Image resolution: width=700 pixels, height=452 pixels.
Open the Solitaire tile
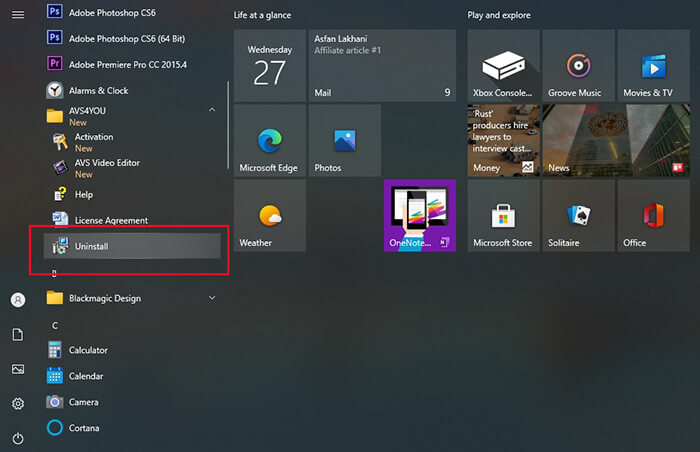tap(579, 216)
